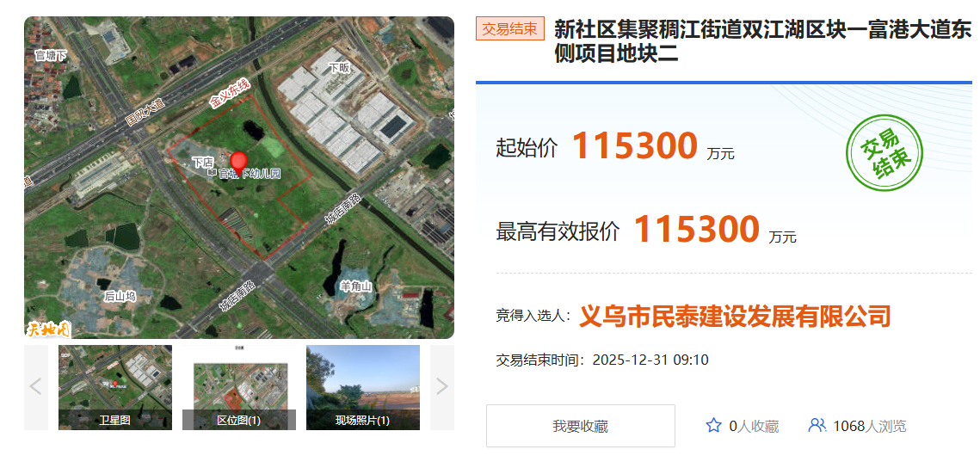Click the 后山坞 place label on map
This screenshot has width=980, height=468.
pos(120,296)
